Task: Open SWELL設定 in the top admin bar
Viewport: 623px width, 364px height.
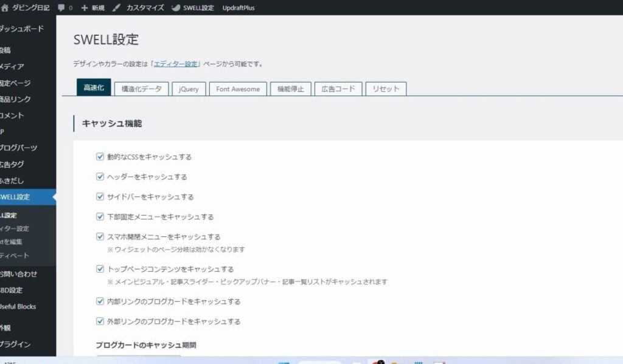Action: click(x=198, y=7)
